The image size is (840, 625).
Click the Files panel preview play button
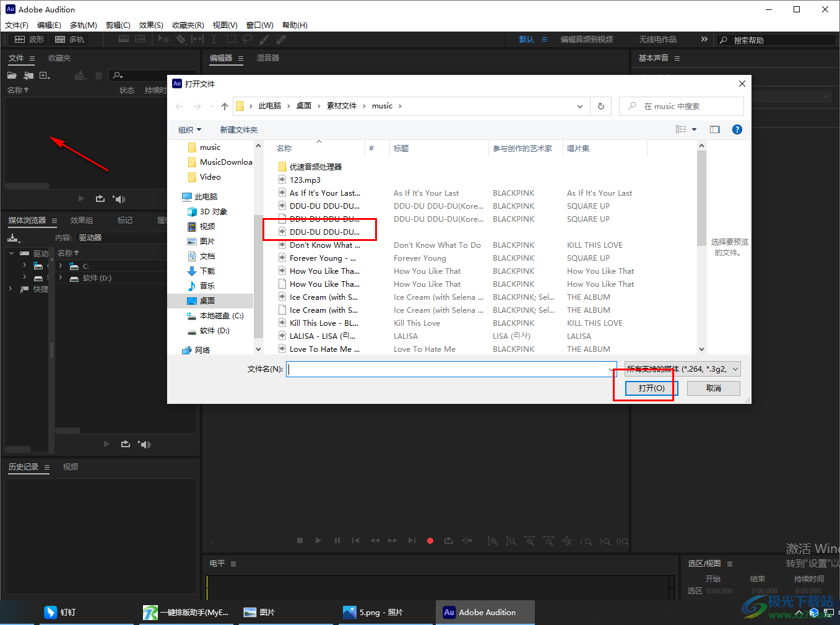(81, 199)
